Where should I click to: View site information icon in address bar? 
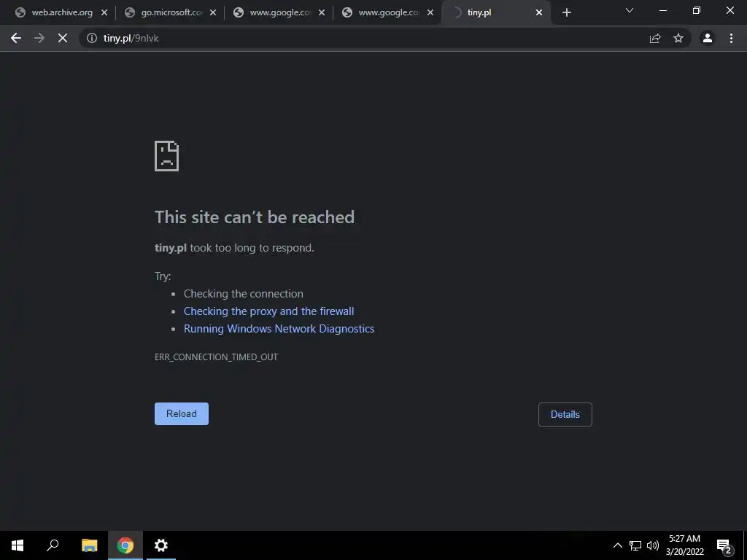tap(91, 38)
